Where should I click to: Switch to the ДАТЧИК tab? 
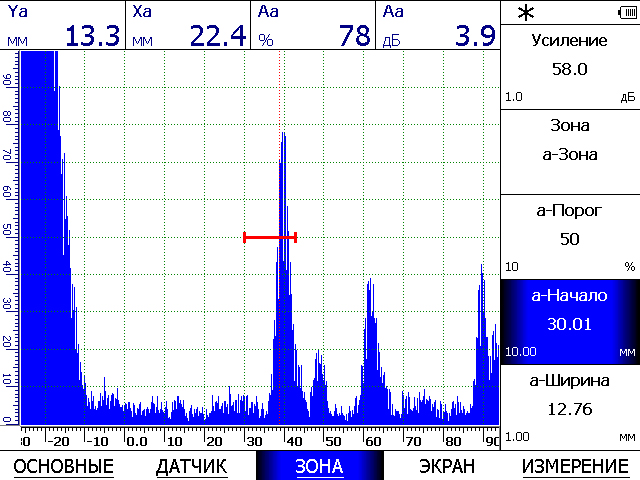pyautogui.click(x=191, y=466)
